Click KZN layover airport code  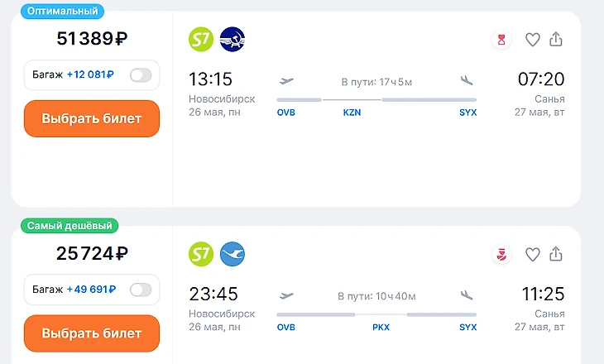[x=352, y=113]
